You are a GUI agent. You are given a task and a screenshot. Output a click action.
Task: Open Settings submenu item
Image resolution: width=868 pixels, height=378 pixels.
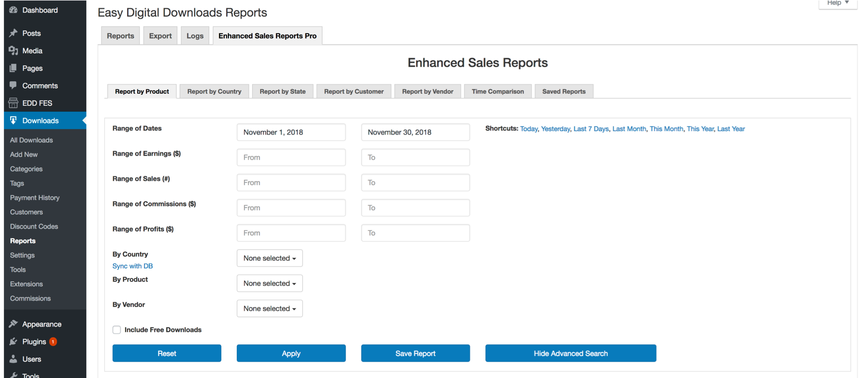[22, 256]
